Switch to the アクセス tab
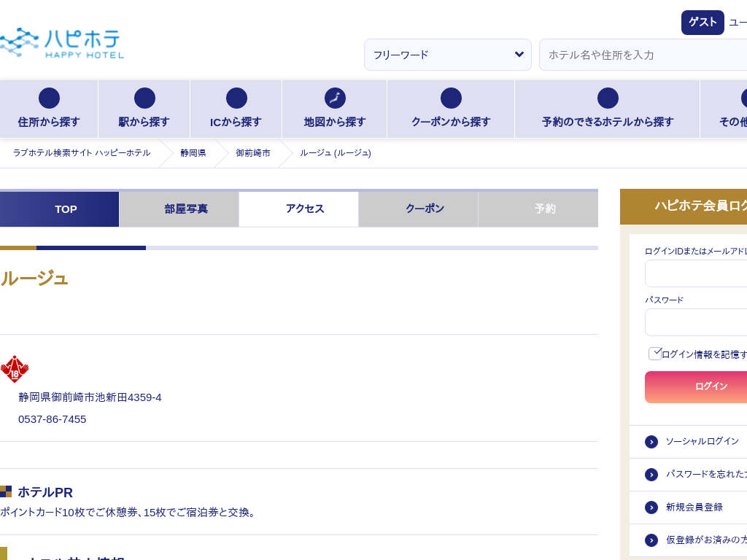 click(x=305, y=209)
